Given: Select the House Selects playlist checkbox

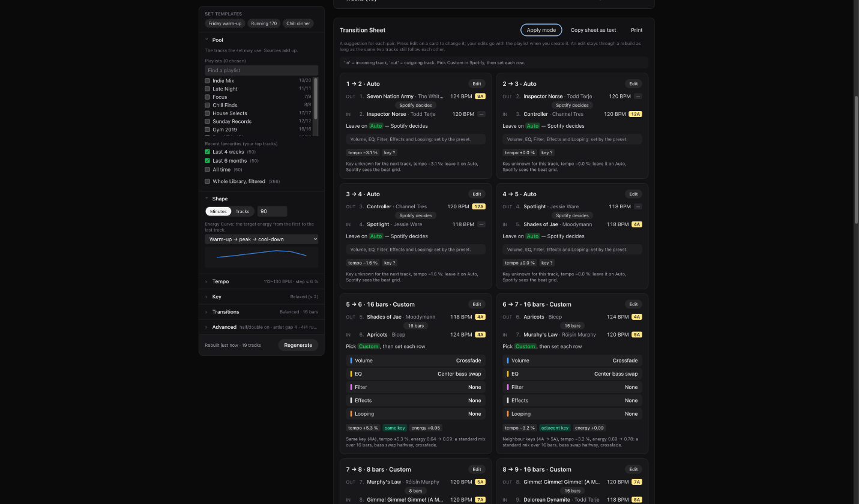Looking at the screenshot, I should point(208,113).
